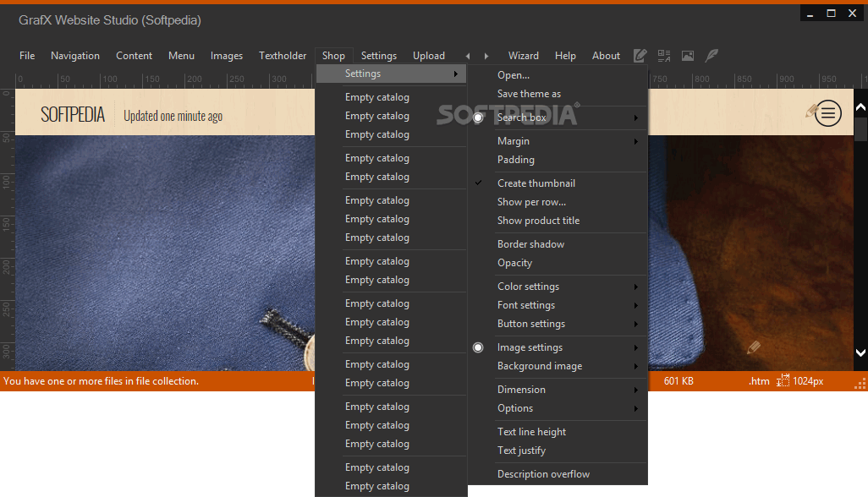The image size is (868, 497).
Task: Expand the Options submenu arrow
Action: (635, 408)
